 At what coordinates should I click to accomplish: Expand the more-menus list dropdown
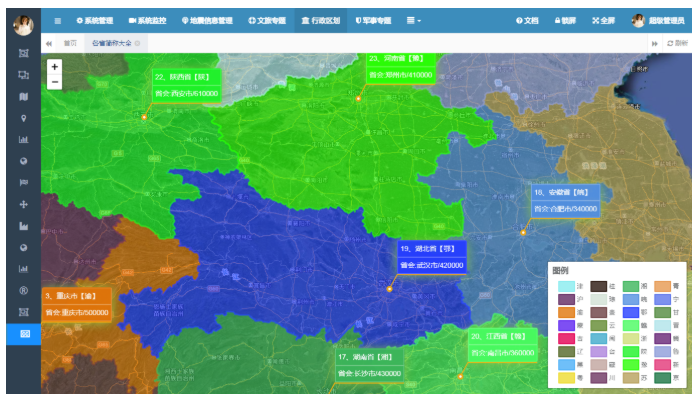coord(414,21)
